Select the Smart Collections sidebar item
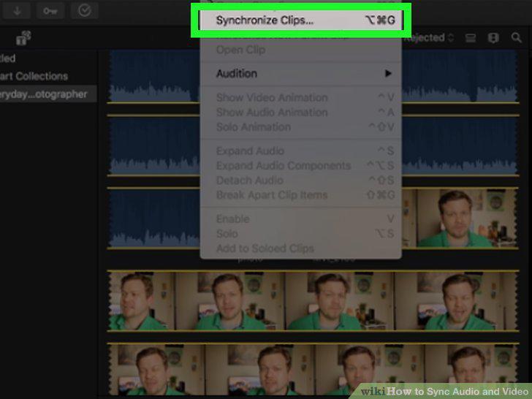This screenshot has height=399, width=532. point(34,76)
